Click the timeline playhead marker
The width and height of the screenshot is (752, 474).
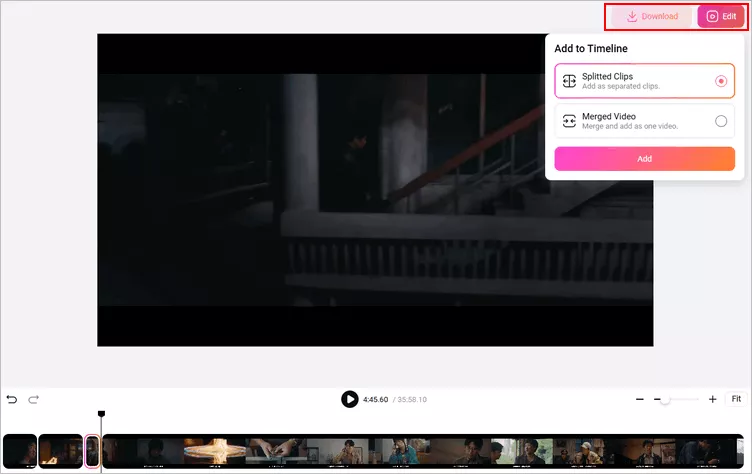tap(101, 414)
